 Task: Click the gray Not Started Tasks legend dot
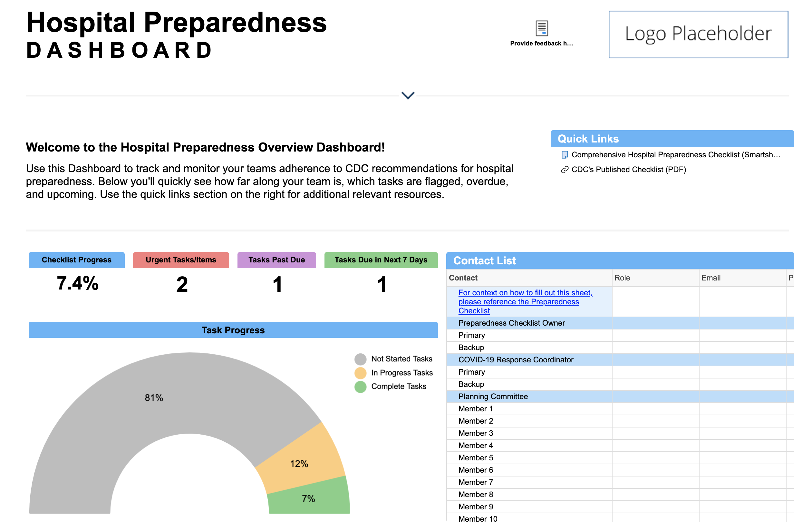click(x=360, y=359)
